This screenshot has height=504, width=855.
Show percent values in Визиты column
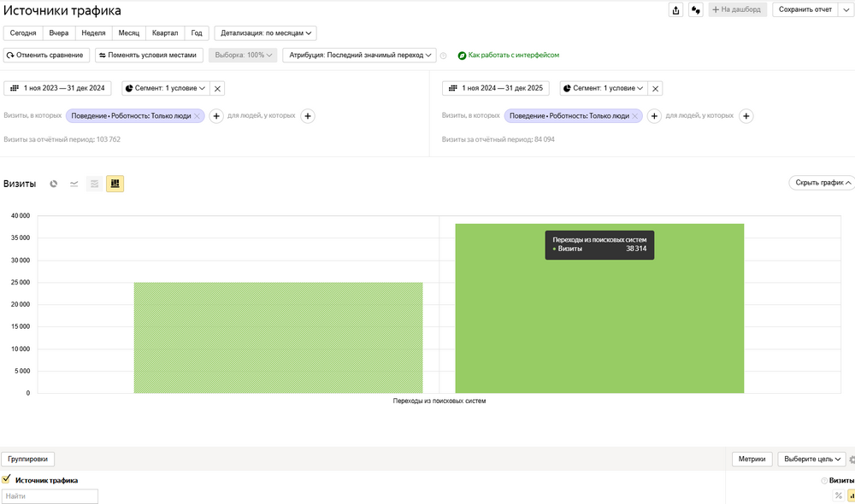pyautogui.click(x=838, y=495)
